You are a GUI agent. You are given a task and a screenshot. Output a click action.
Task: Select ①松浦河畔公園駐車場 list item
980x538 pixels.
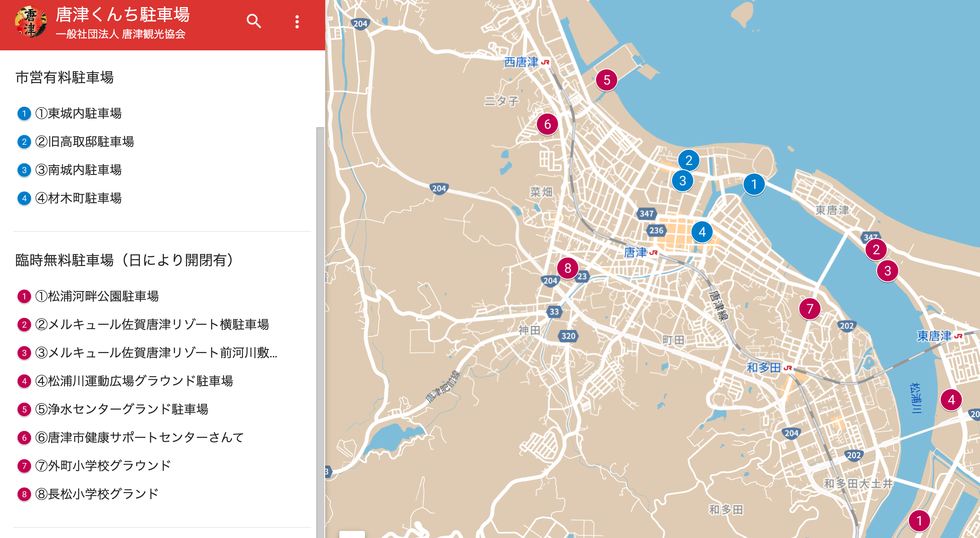pos(97,296)
